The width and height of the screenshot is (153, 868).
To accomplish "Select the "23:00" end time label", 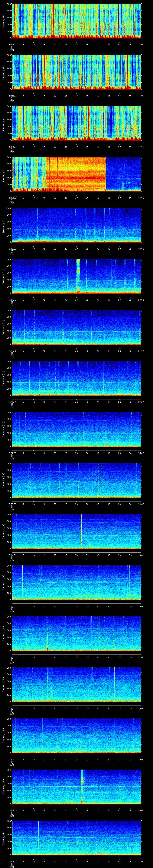I will [141, 453].
